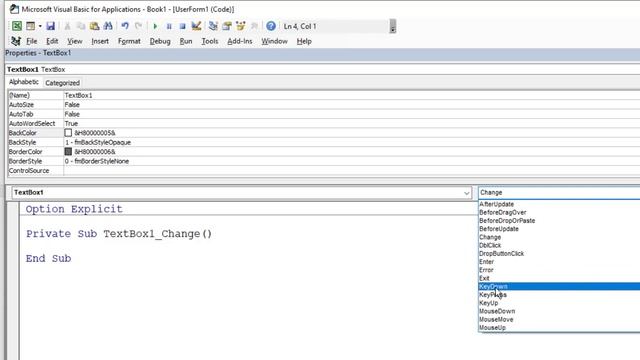Image resolution: width=640 pixels, height=360 pixels.
Task: Open the View menu
Action: point(75,41)
